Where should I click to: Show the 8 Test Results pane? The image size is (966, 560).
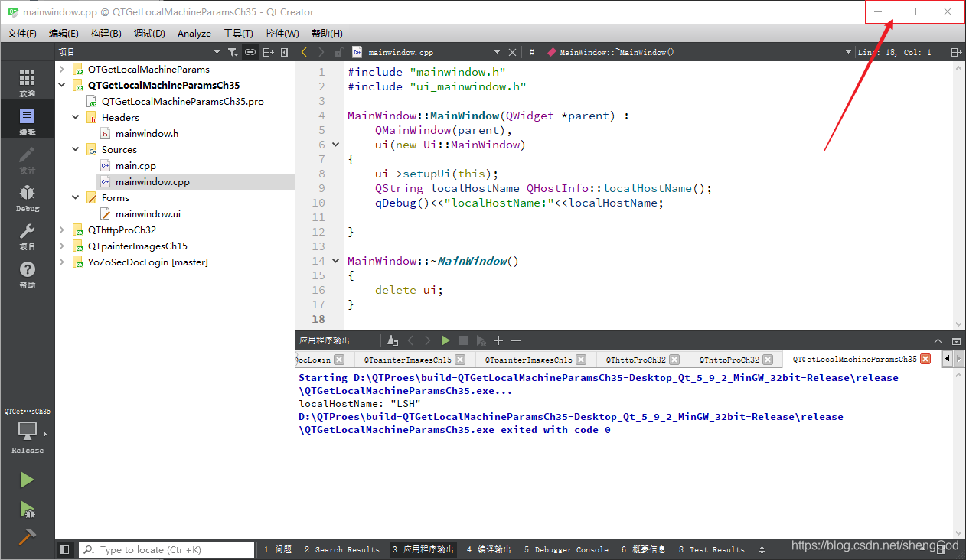tap(712, 549)
